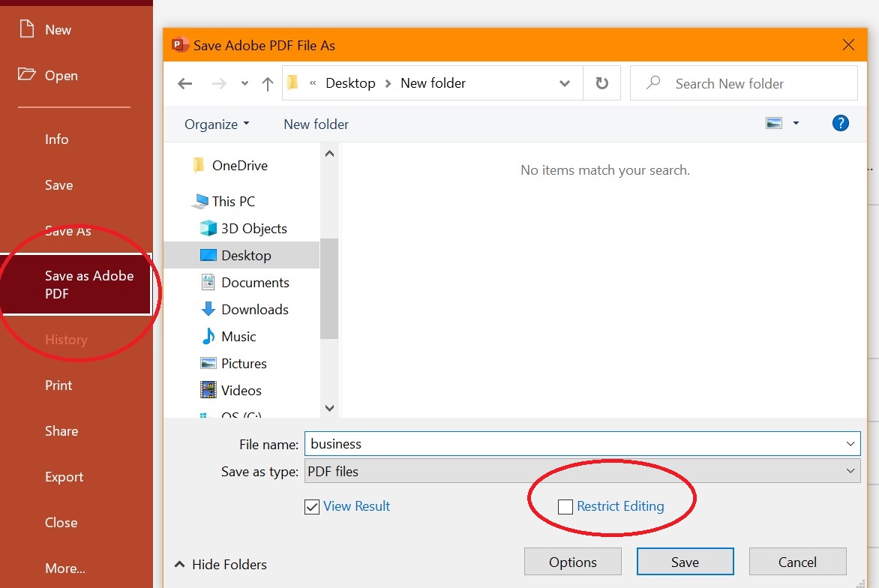Click the Music note icon
The width and height of the screenshot is (879, 588).
[208, 336]
